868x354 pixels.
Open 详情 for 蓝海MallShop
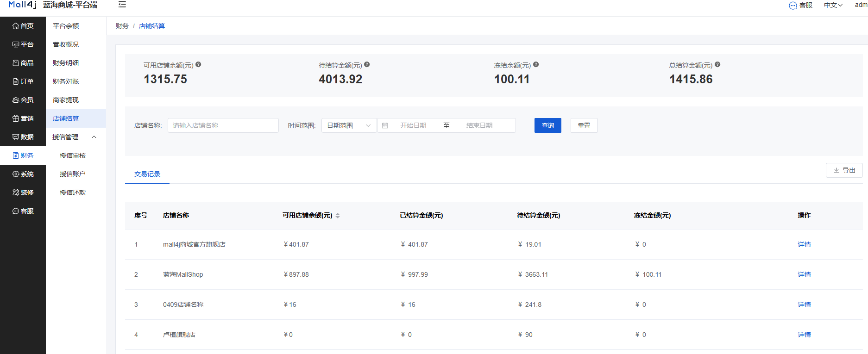coord(804,274)
